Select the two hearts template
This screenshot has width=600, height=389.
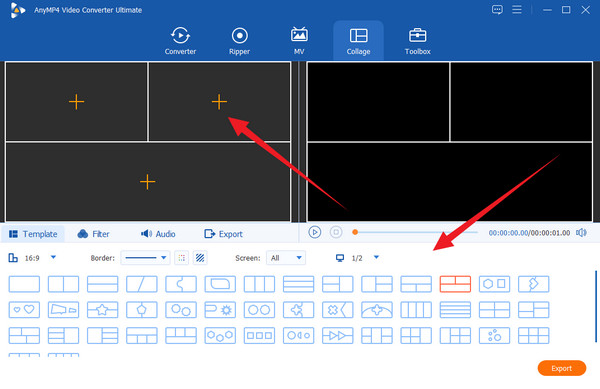(24, 310)
